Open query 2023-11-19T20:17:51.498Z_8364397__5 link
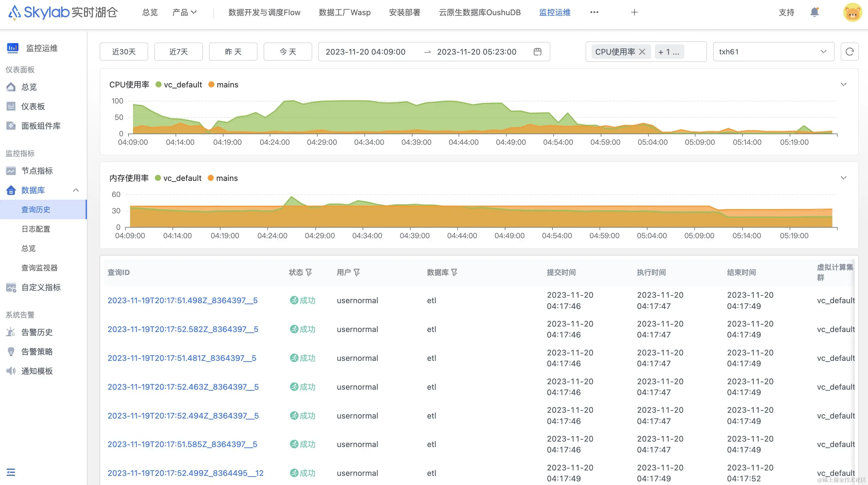Viewport: 868px width, 485px height. coord(182,300)
